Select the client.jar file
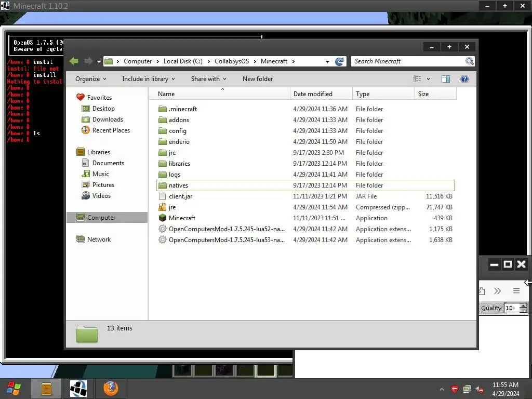 coord(305,196)
